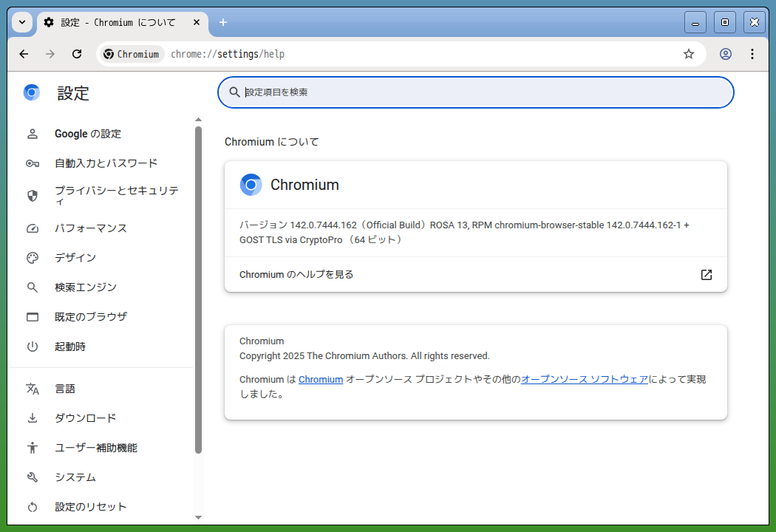776x532 pixels.
Task: Click the speedometer icon for パフォーマンス
Action: point(33,228)
